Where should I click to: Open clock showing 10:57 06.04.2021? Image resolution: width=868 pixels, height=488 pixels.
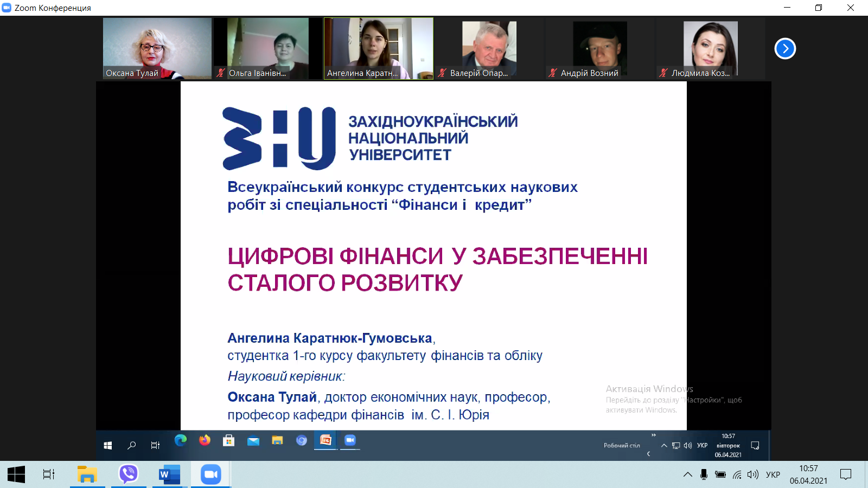point(808,474)
